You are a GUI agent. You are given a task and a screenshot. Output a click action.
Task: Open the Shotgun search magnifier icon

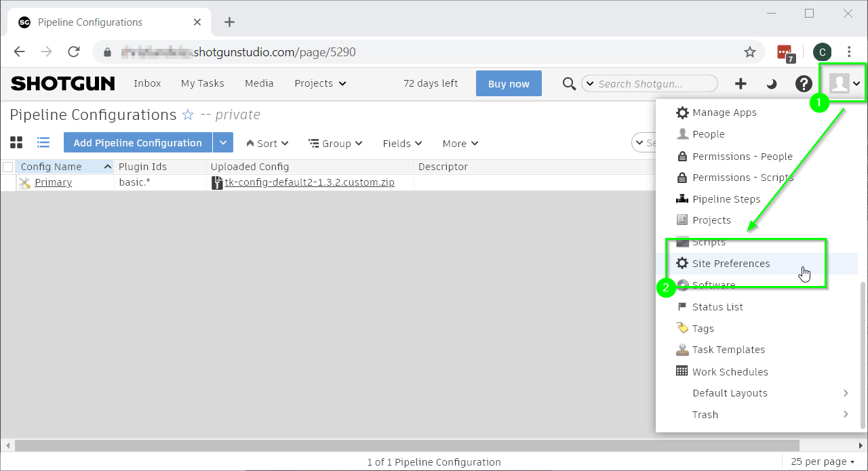pos(569,83)
